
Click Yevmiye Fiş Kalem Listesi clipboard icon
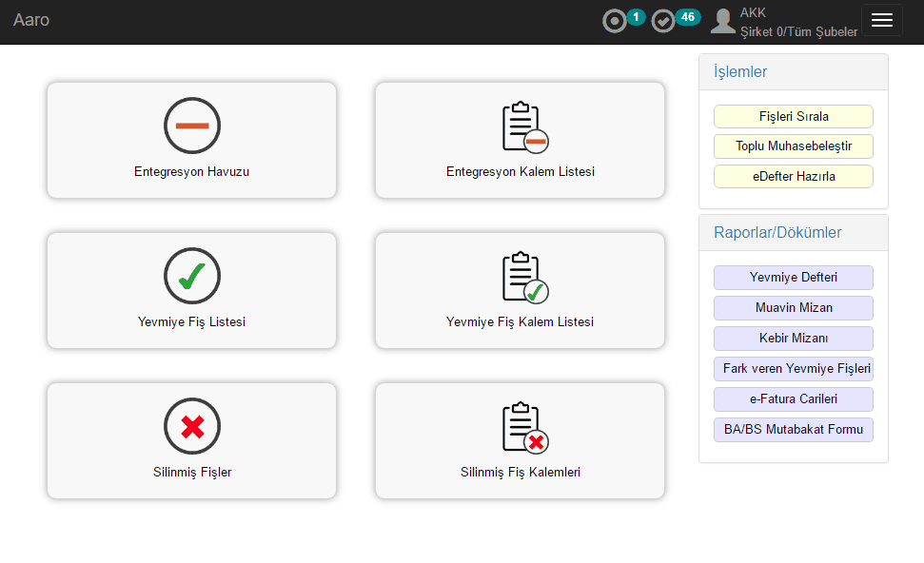(522, 277)
